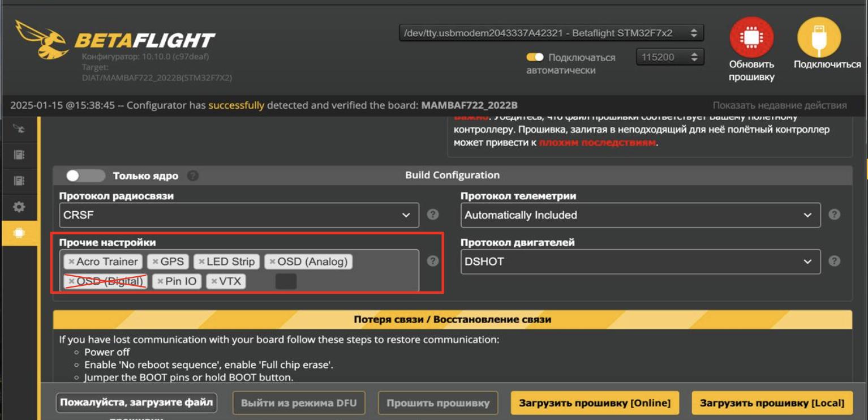The image size is (868, 420).
Task: Click Загрузить прошивку [Online] button
Action: pyautogui.click(x=594, y=403)
